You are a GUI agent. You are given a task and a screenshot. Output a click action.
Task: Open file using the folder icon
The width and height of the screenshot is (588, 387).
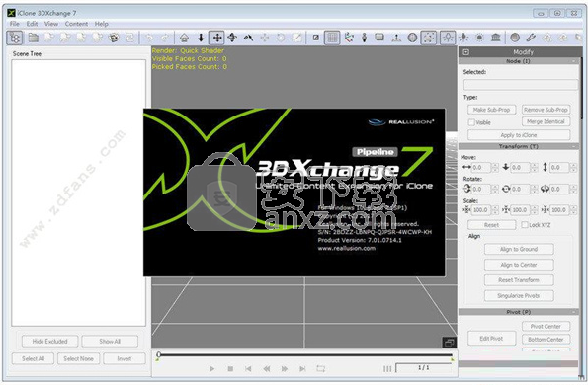click(x=34, y=38)
